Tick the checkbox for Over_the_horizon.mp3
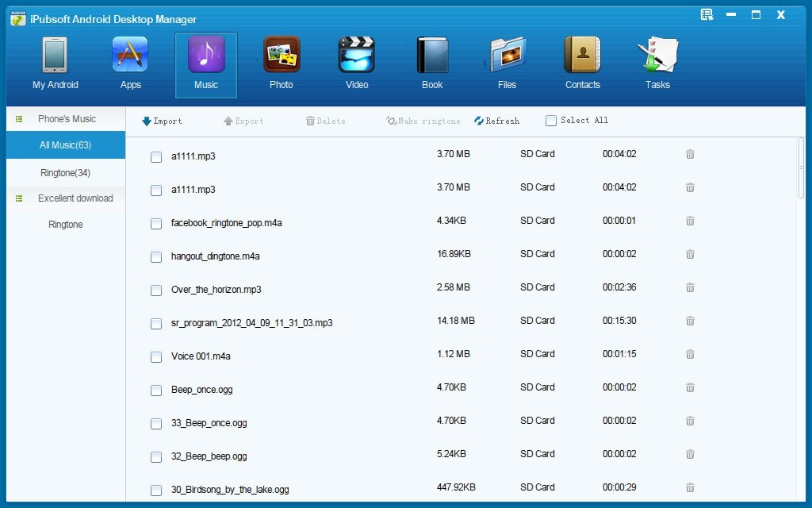 coord(156,291)
